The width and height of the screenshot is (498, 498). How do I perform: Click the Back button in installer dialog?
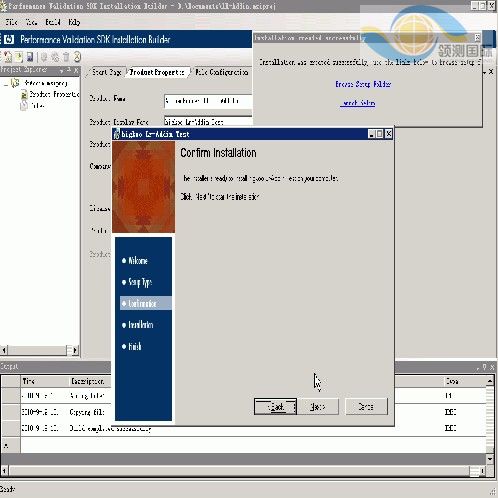pyautogui.click(x=275, y=407)
